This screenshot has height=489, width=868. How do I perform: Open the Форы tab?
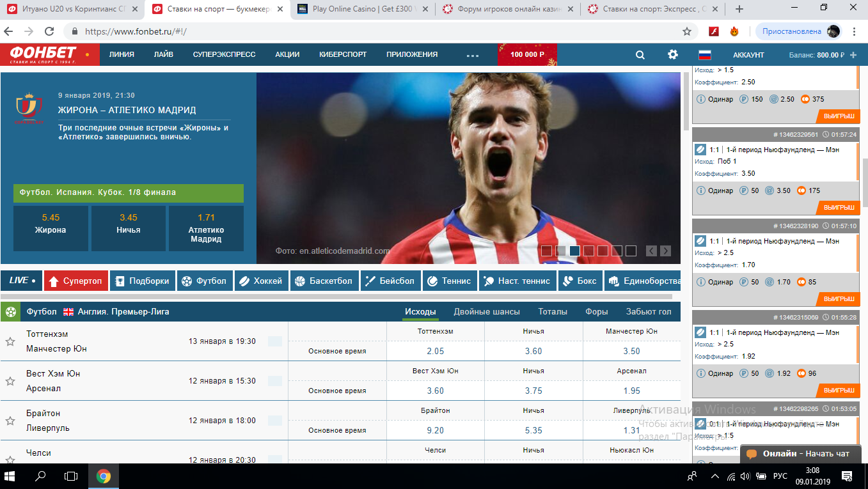coord(597,312)
